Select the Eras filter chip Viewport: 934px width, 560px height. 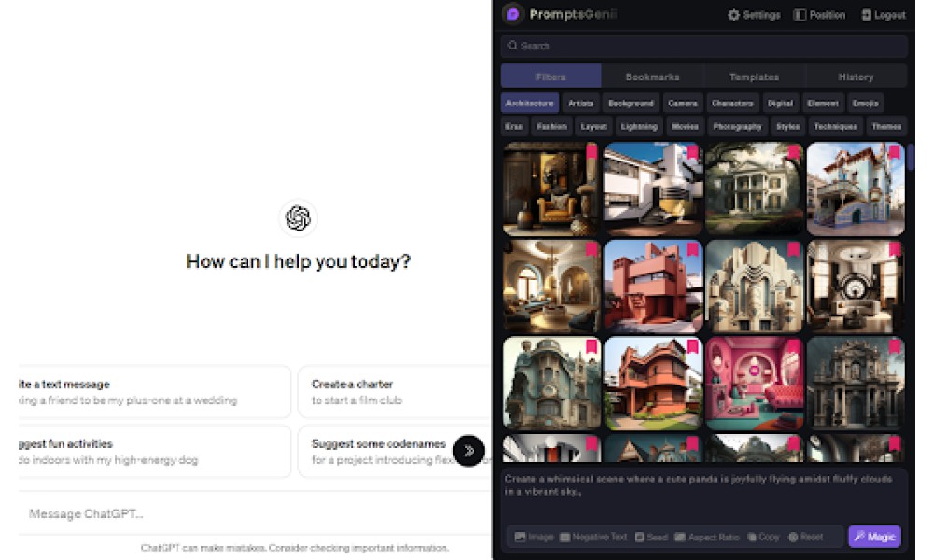[514, 126]
